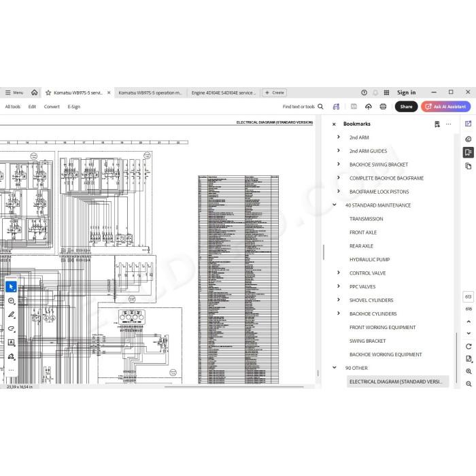Switch to Engine 4D104E service tab
Image resolution: width=476 pixels, height=476 pixels.
coord(224,92)
